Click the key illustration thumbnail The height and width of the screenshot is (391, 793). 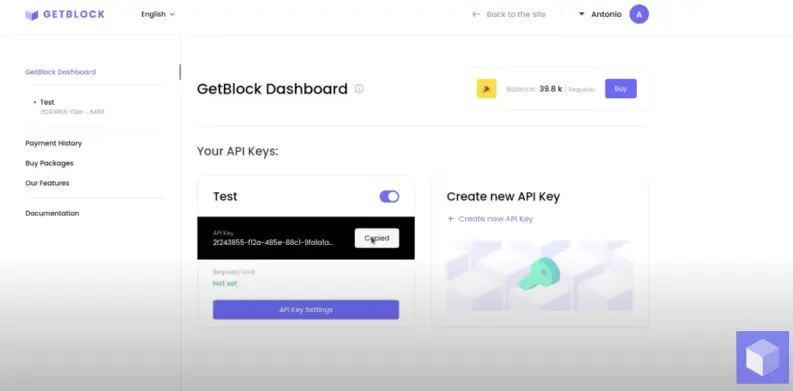(x=539, y=276)
